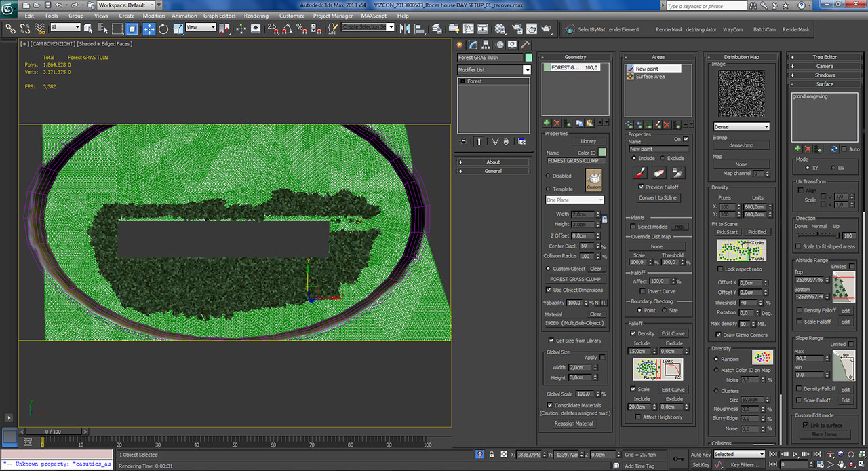Click the Select Object tool

(87, 29)
